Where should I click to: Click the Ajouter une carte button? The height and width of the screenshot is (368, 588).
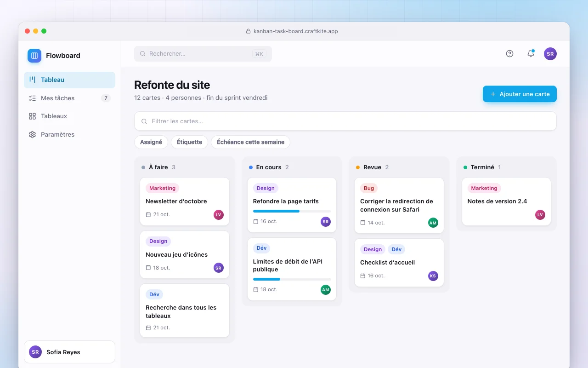click(520, 94)
